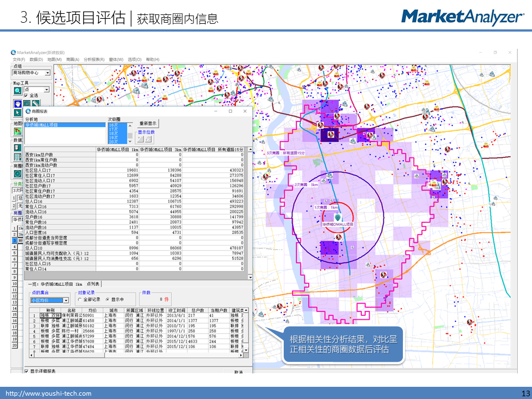Select the magnifier zoom tool in Map工具

click(18, 90)
